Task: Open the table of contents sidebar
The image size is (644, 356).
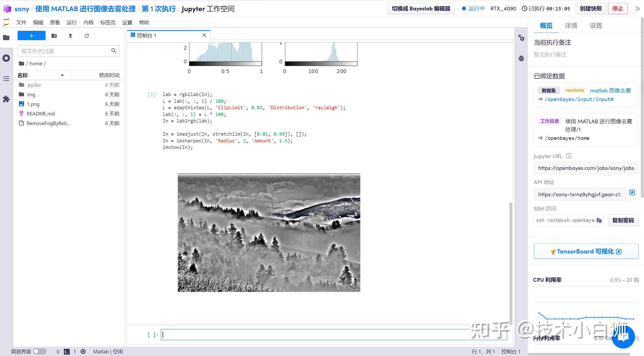Action: [x=6, y=78]
